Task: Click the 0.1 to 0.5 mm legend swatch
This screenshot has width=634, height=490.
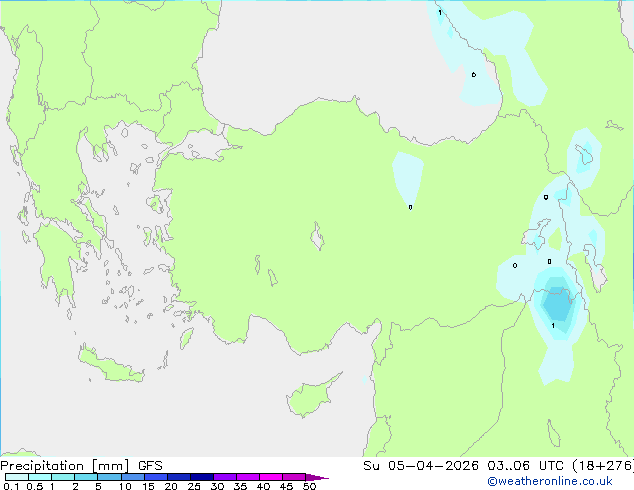Action: click(x=17, y=477)
